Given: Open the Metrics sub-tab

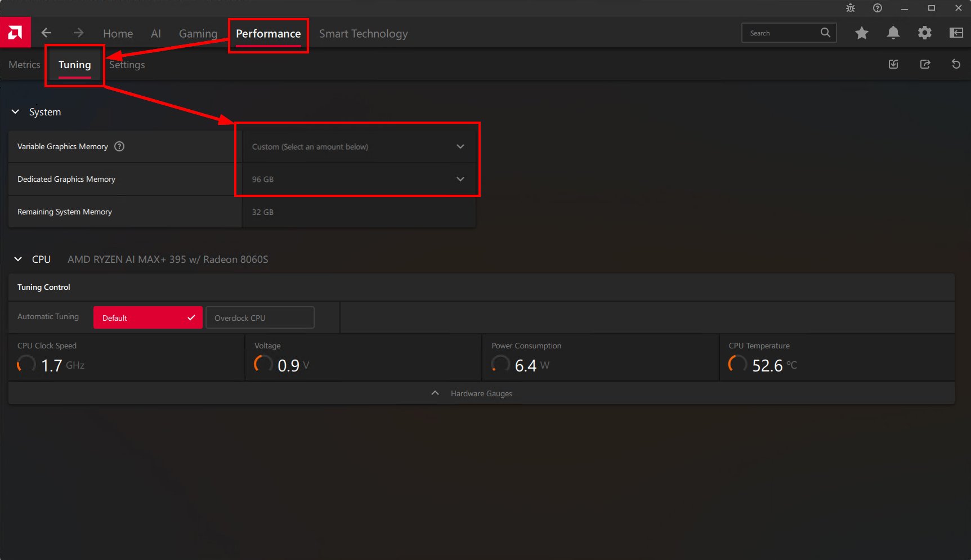Looking at the screenshot, I should 24,64.
